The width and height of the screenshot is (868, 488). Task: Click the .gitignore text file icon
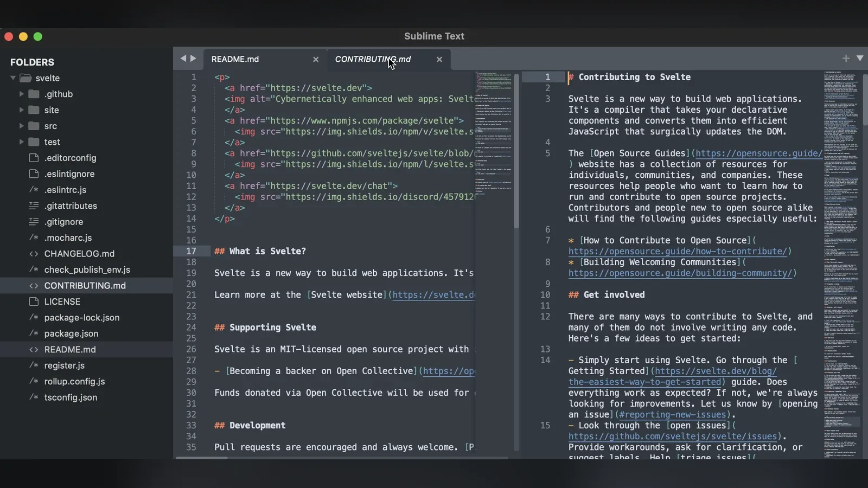(x=34, y=222)
